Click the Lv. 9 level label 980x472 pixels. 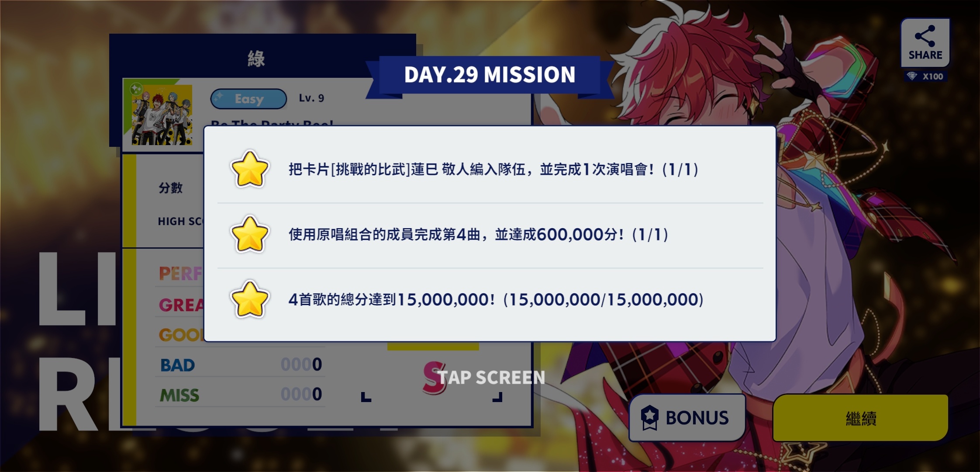click(x=311, y=98)
